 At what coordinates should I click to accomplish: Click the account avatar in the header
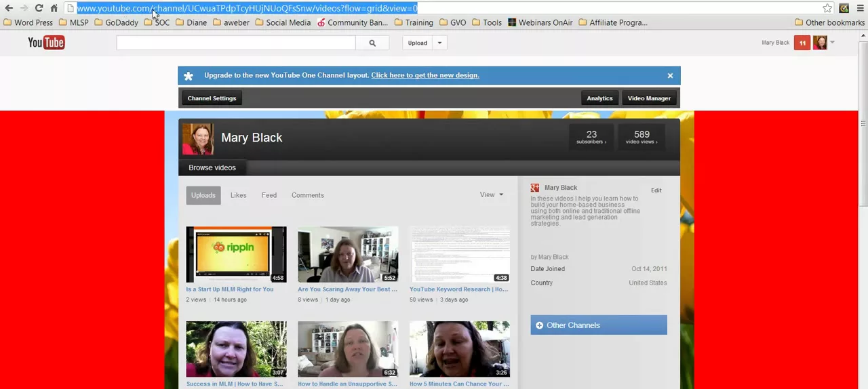tap(820, 43)
